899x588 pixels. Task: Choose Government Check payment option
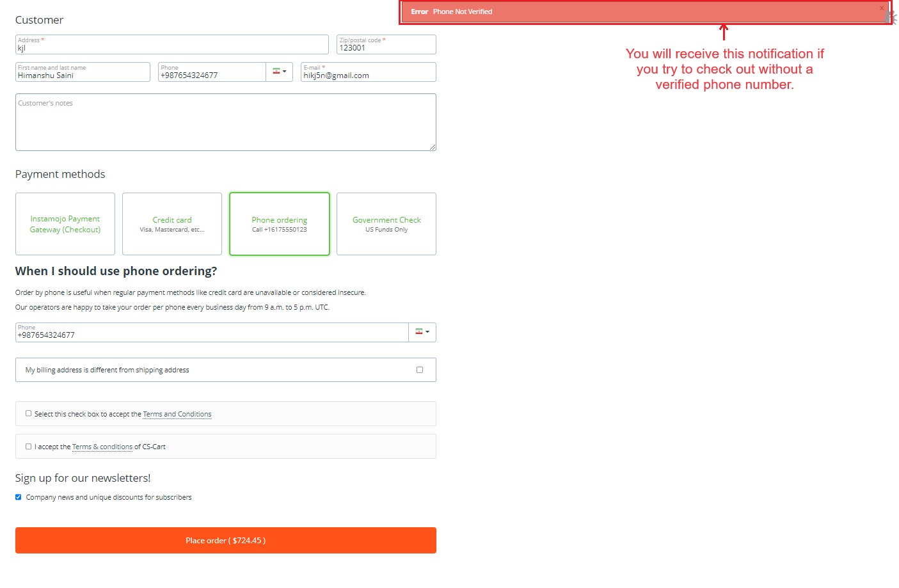tap(386, 224)
